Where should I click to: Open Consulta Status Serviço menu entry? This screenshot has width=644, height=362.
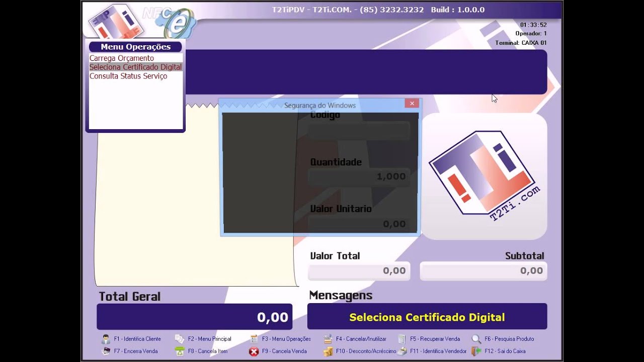point(128,76)
